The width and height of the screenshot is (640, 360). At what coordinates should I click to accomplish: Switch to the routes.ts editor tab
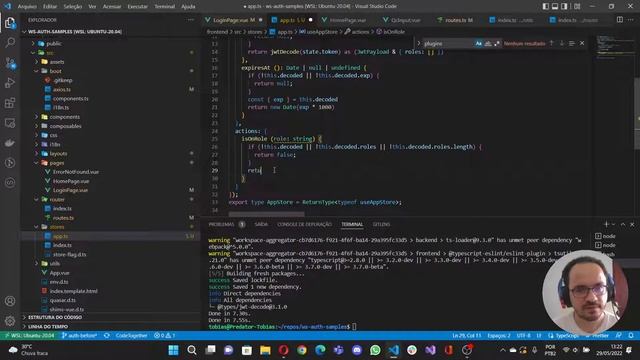pos(455,20)
